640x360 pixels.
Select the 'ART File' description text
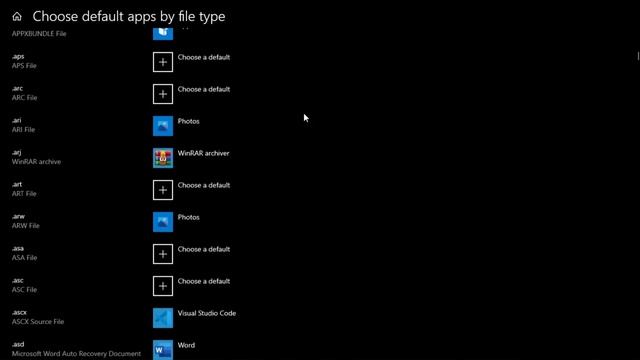pos(24,193)
